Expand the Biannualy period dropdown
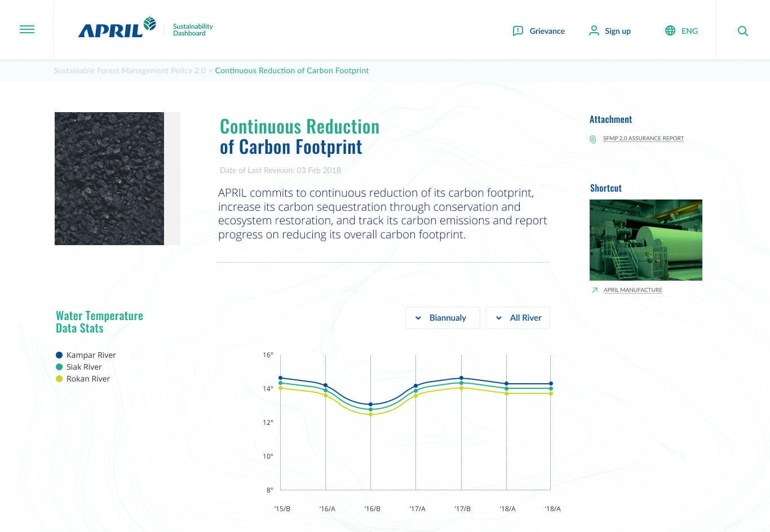The width and height of the screenshot is (770, 532). [x=442, y=318]
